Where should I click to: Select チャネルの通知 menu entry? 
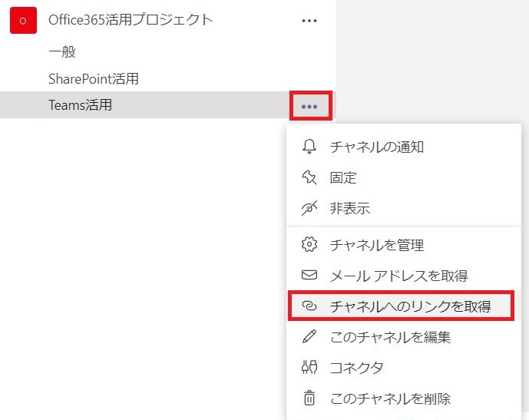coord(404,147)
